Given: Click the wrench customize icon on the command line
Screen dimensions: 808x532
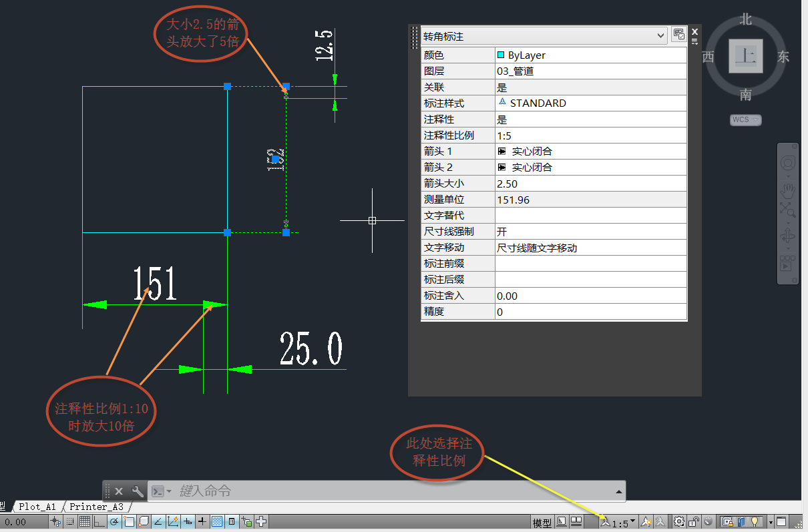Looking at the screenshot, I should pos(138,491).
